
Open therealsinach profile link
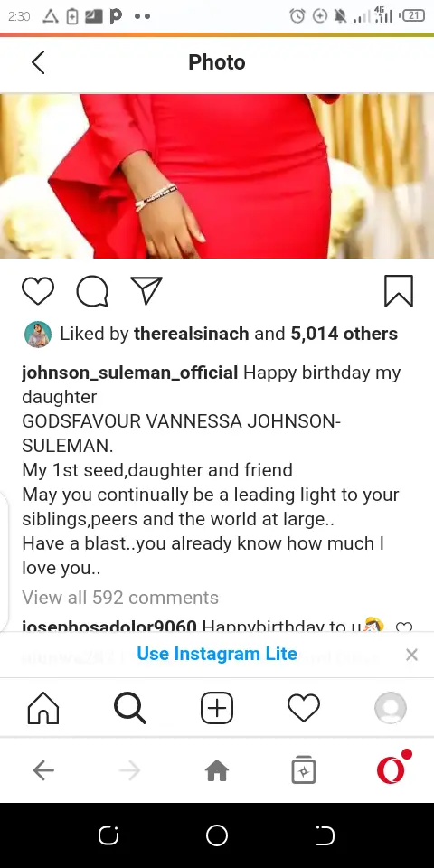[x=191, y=334]
